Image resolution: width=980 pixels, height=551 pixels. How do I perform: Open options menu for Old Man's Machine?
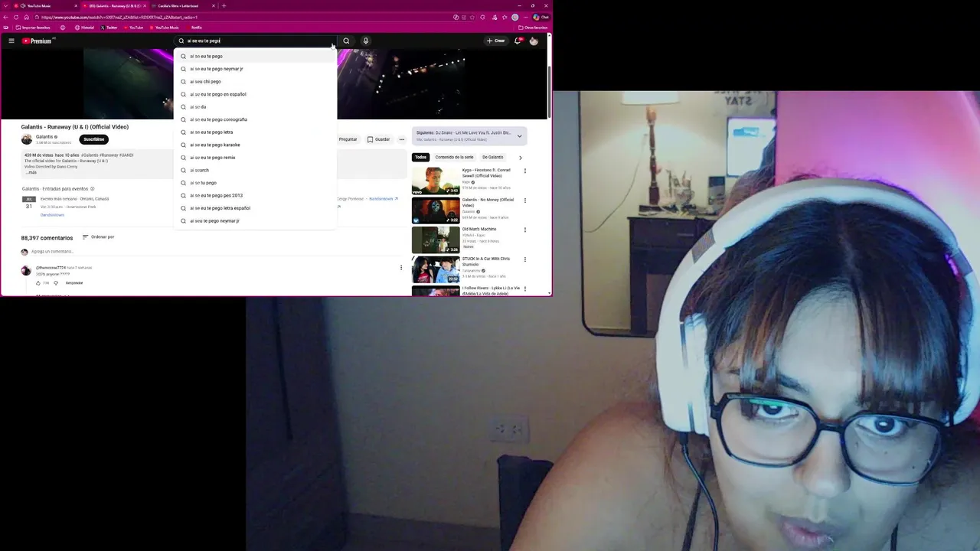(525, 230)
